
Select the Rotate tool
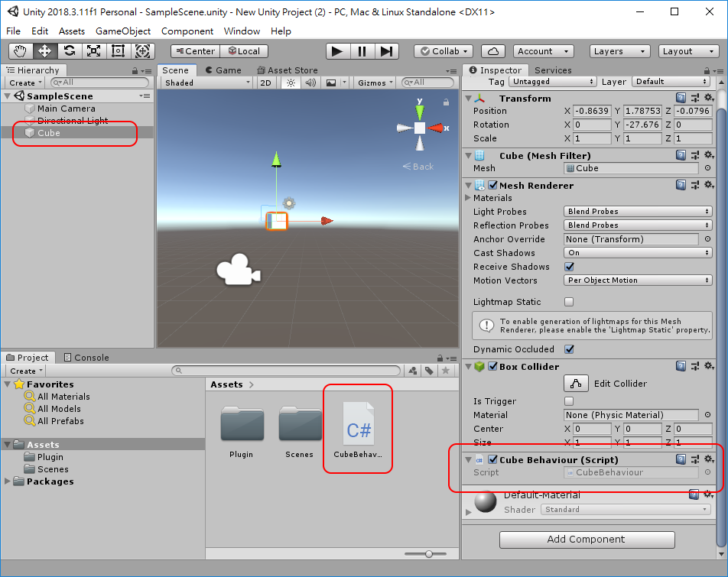coord(70,51)
